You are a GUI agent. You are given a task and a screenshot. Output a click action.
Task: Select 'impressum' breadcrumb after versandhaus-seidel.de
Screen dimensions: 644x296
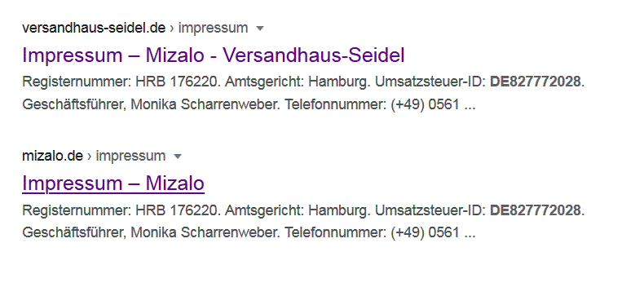(x=213, y=28)
